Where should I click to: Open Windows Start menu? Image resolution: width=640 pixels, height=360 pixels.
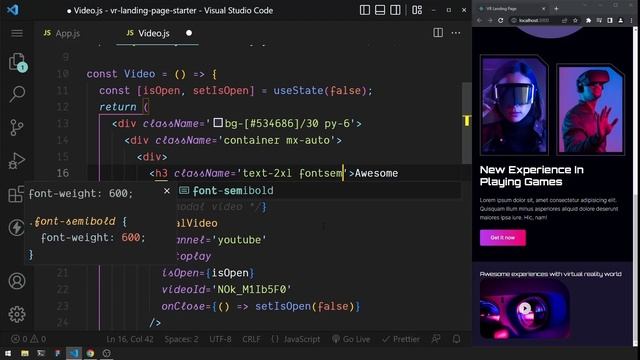(x=8, y=353)
